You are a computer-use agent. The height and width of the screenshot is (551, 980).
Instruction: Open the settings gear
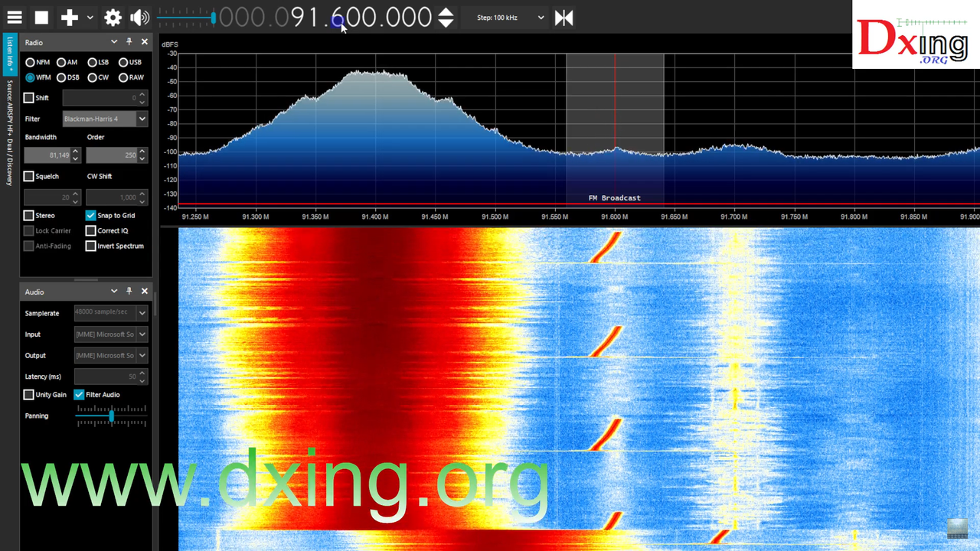(113, 17)
